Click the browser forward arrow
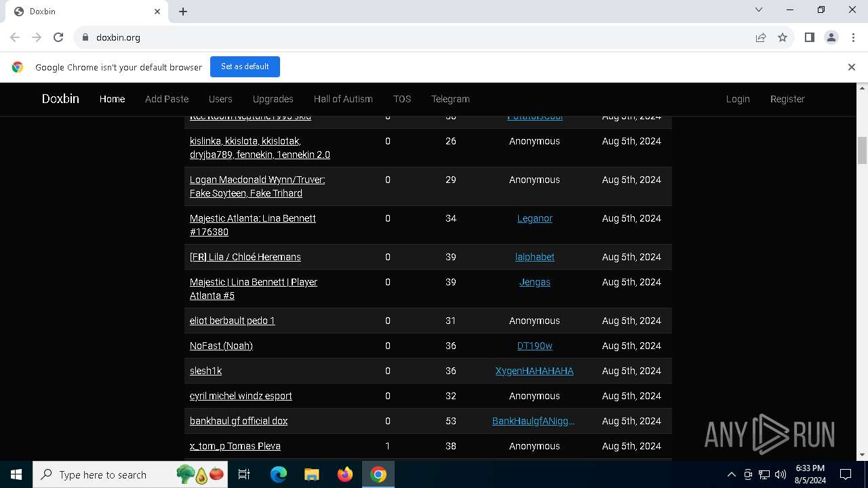 (37, 37)
